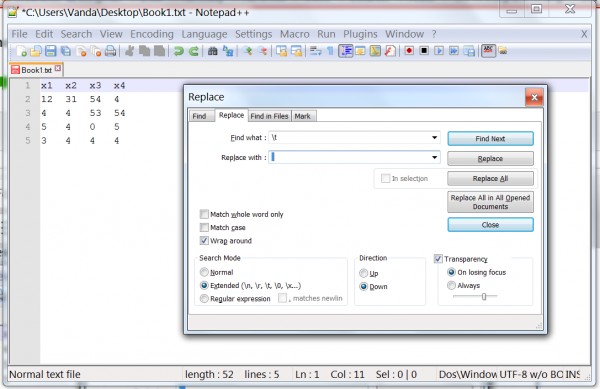600x389 pixels.
Task: Click the green Redo arrow
Action: pyautogui.click(x=194, y=51)
